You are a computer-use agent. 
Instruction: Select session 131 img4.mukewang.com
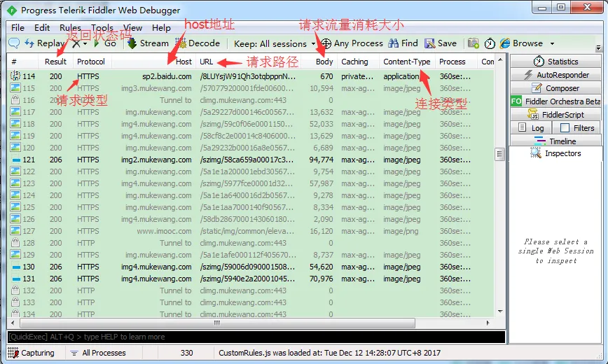251,279
